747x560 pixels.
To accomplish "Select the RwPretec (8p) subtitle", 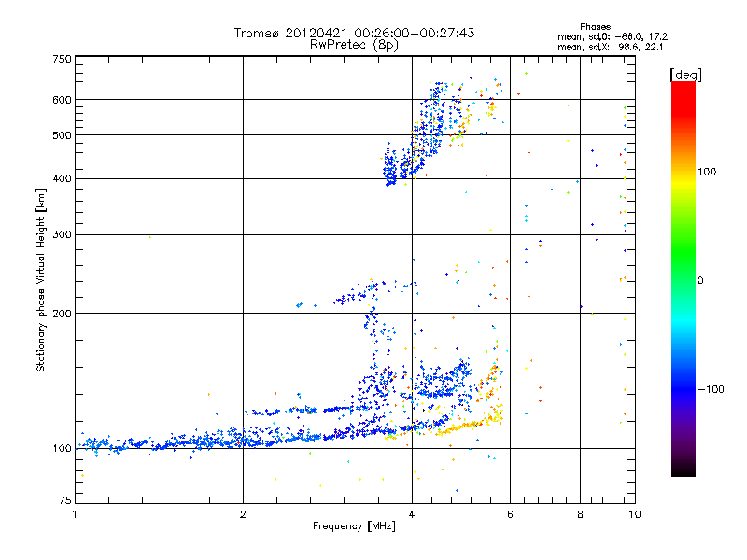I will click(354, 45).
